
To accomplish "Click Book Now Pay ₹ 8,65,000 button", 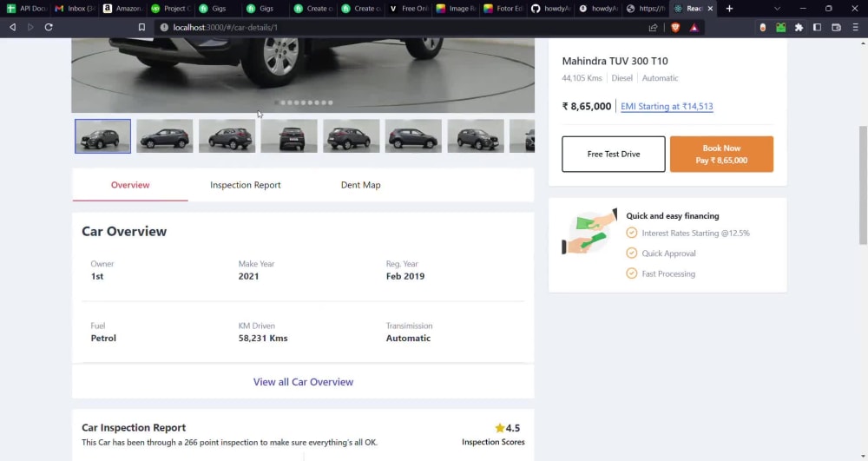I will tap(721, 154).
